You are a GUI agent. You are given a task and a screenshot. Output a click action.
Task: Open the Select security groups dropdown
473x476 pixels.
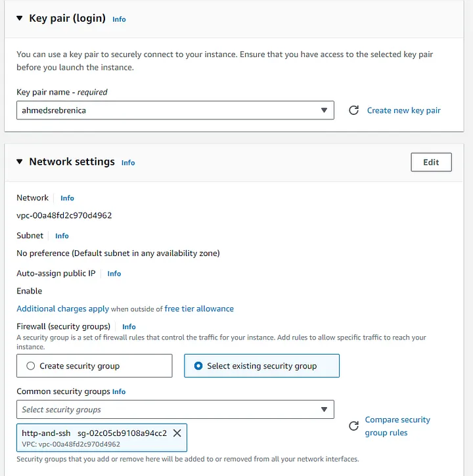point(175,410)
